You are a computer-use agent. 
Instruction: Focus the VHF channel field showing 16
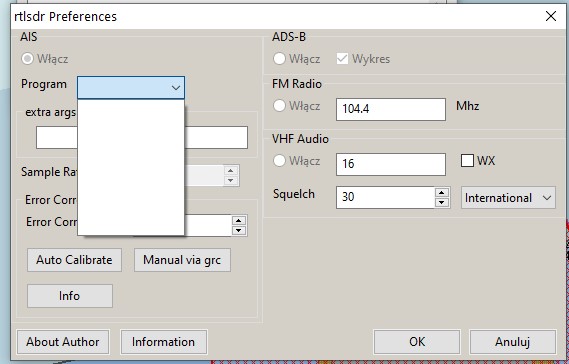[391, 164]
